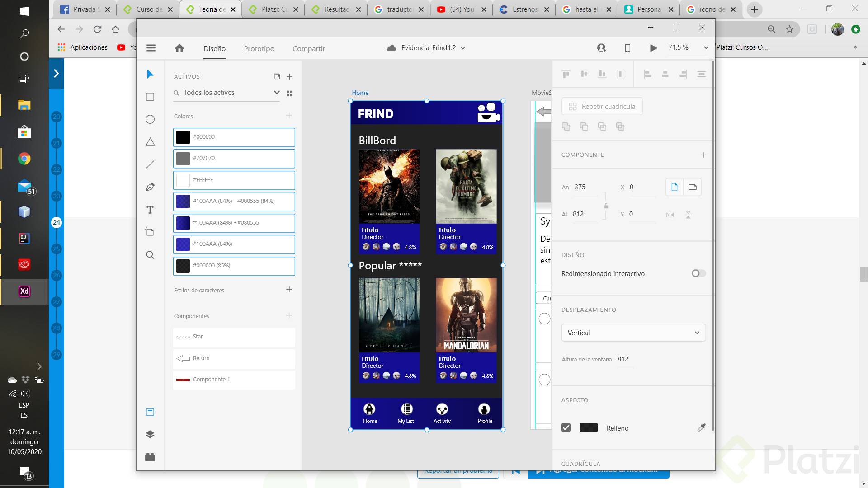
Task: Select the Artboard tool
Action: click(150, 232)
